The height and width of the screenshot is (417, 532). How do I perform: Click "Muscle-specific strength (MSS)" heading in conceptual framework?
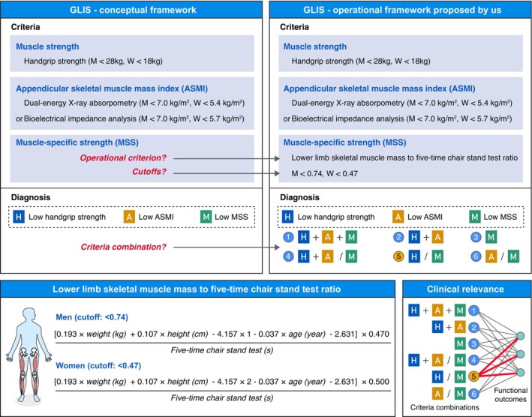(x=77, y=142)
